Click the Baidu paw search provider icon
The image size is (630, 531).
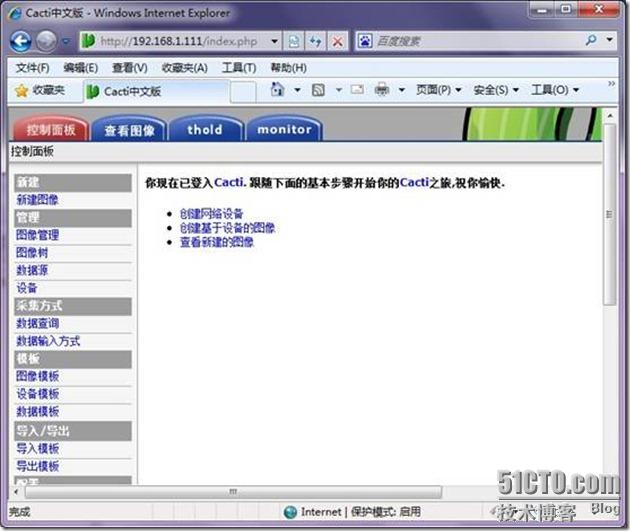(365, 41)
